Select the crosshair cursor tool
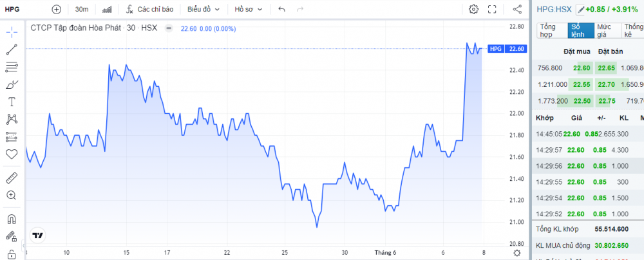The width and height of the screenshot is (644, 260). point(12,32)
